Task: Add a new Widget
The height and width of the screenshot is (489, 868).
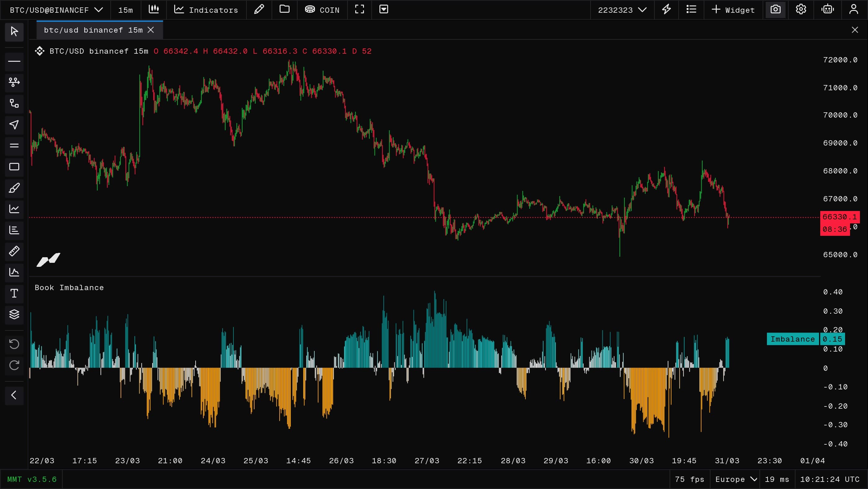Action: click(733, 10)
